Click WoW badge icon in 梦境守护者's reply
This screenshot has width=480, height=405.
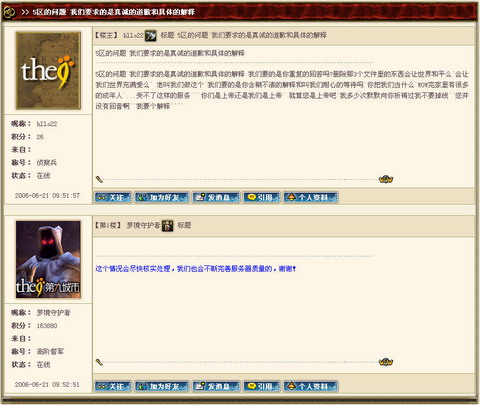(x=386, y=362)
